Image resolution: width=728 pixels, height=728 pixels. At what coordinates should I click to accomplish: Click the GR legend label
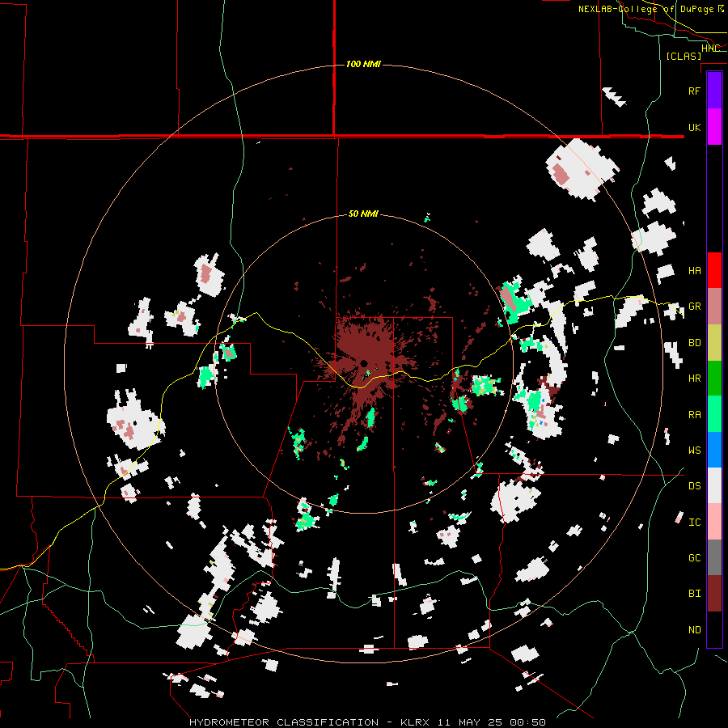(694, 307)
